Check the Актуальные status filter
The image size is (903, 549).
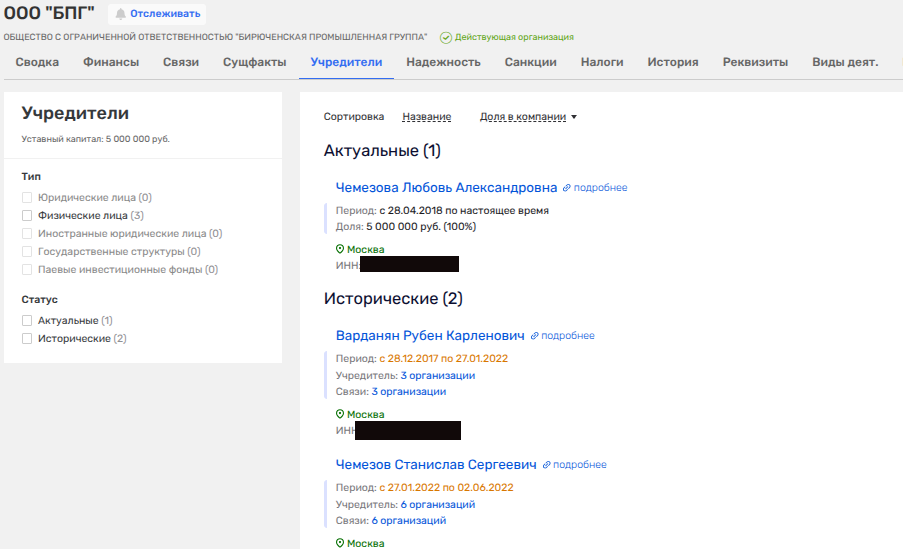click(x=28, y=321)
